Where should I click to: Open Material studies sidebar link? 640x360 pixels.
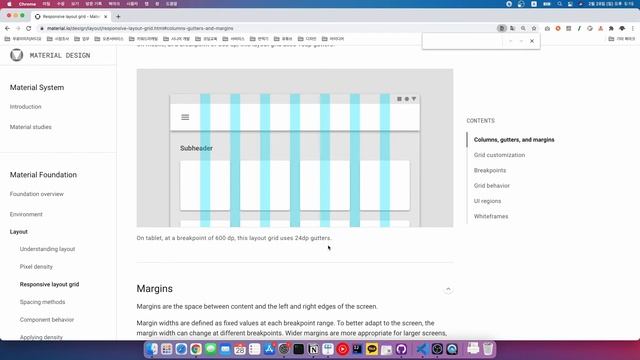pyautogui.click(x=31, y=127)
